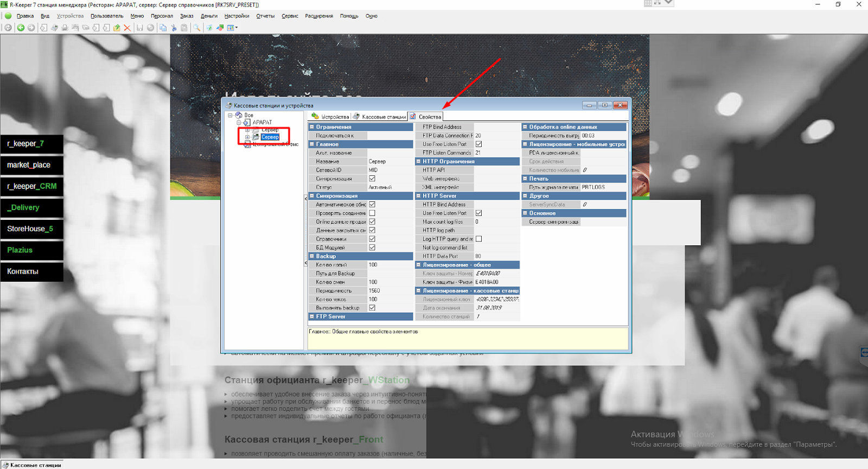Collapse the HTTP Ограничения section
Screen dimensions: 868x469
click(418, 161)
